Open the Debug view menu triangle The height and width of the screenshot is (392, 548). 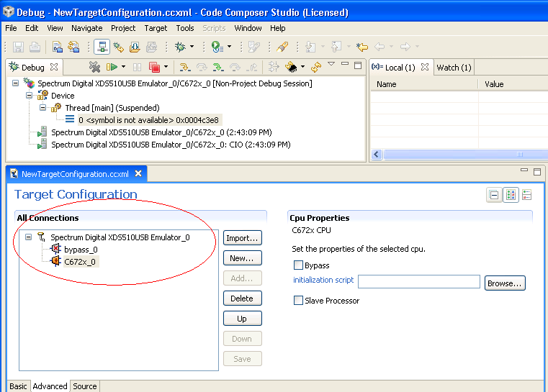click(x=331, y=64)
